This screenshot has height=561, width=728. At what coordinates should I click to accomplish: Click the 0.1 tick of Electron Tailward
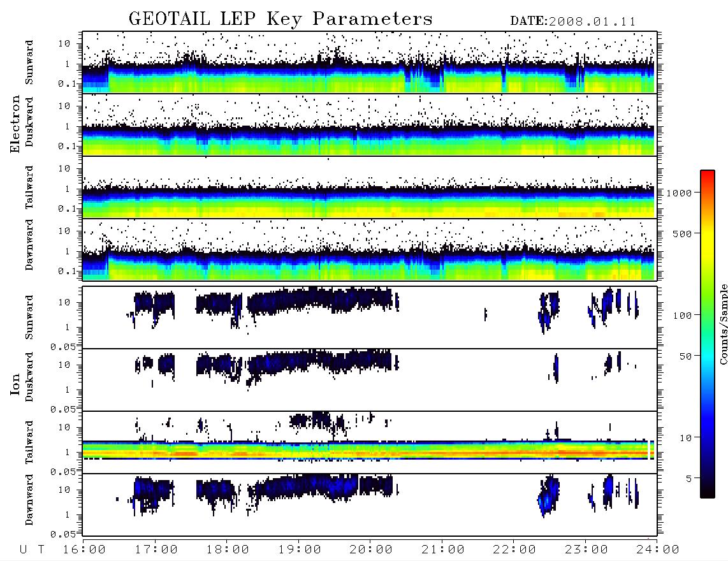tap(66, 209)
